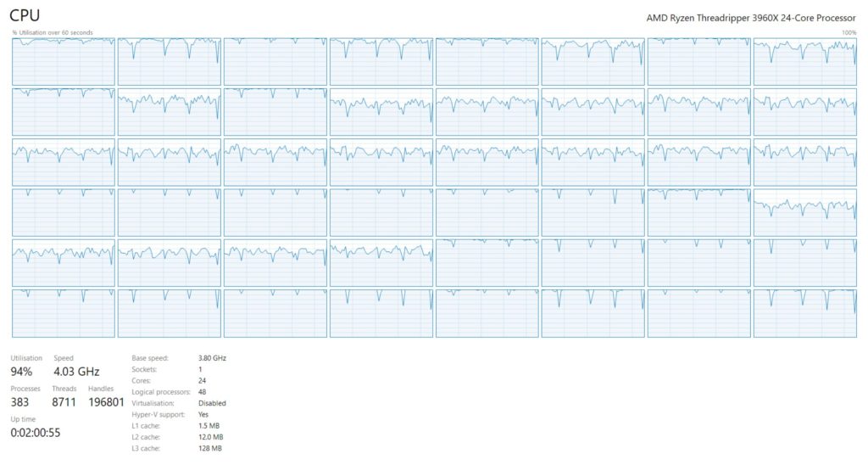Click the 128 MB cache value
Screen dimensions: 868x465
pos(210,448)
